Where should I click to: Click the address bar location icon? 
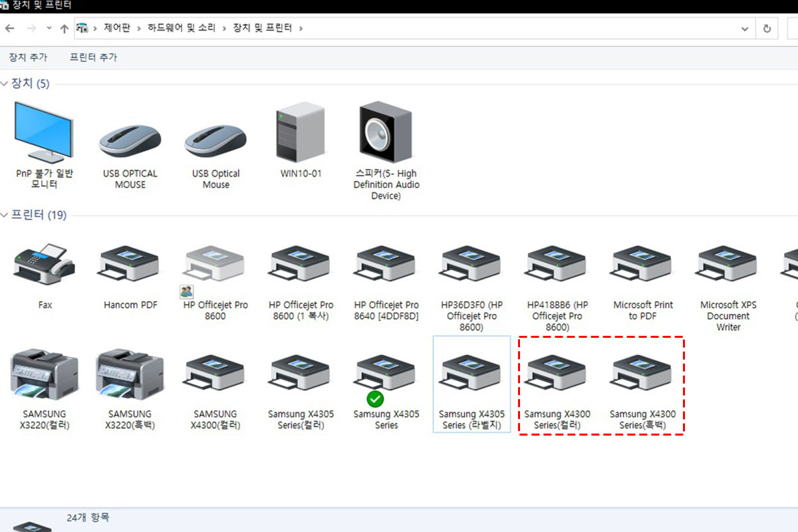point(82,29)
